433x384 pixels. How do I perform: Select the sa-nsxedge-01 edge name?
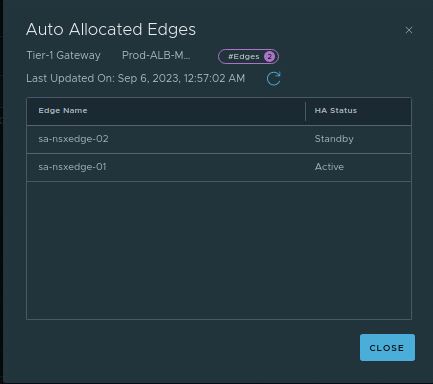coord(72,167)
